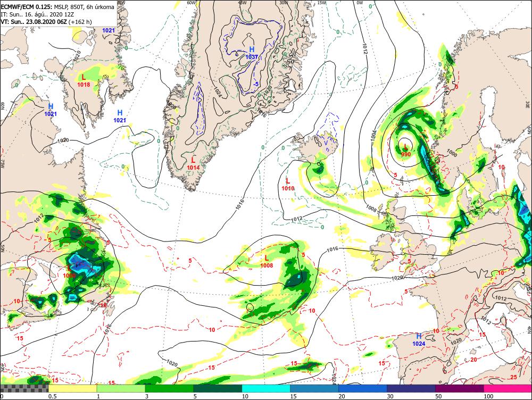
Task: Select the dark green 5–10 legend swatch
Action: click(x=218, y=388)
